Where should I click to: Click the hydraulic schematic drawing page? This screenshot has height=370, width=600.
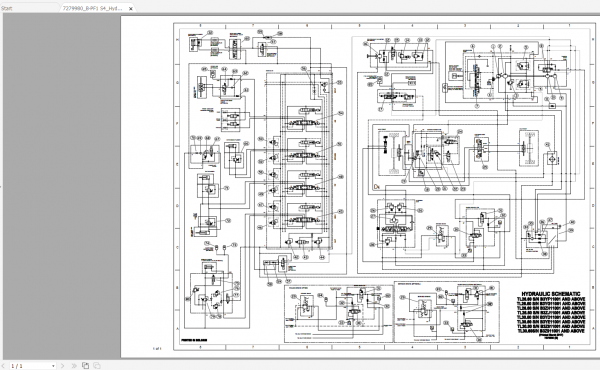click(x=360, y=186)
